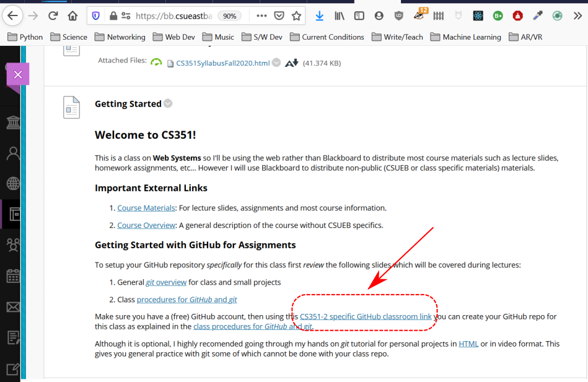Open the Web Dev bookmarks folder
Image resolution: width=588 pixels, height=382 pixels.
tap(176, 37)
